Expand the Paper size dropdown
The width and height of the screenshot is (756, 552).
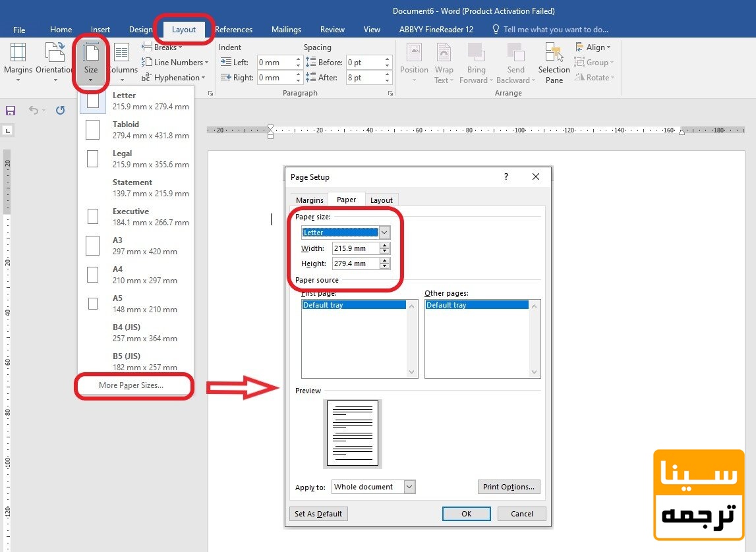tap(384, 233)
